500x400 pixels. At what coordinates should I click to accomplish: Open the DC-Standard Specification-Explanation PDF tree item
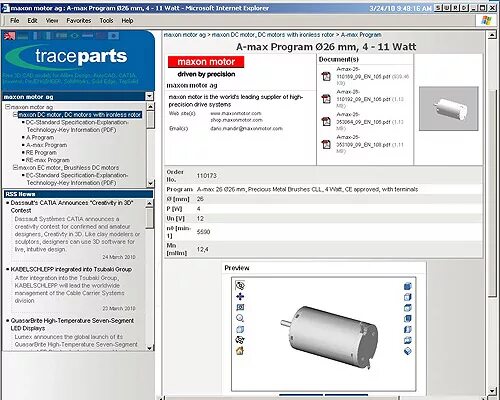77,126
